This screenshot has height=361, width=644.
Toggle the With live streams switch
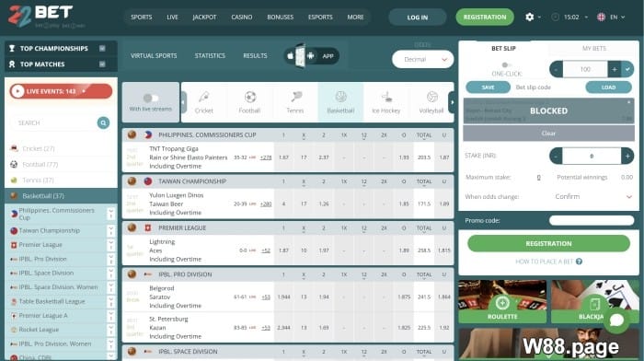pyautogui.click(x=151, y=98)
